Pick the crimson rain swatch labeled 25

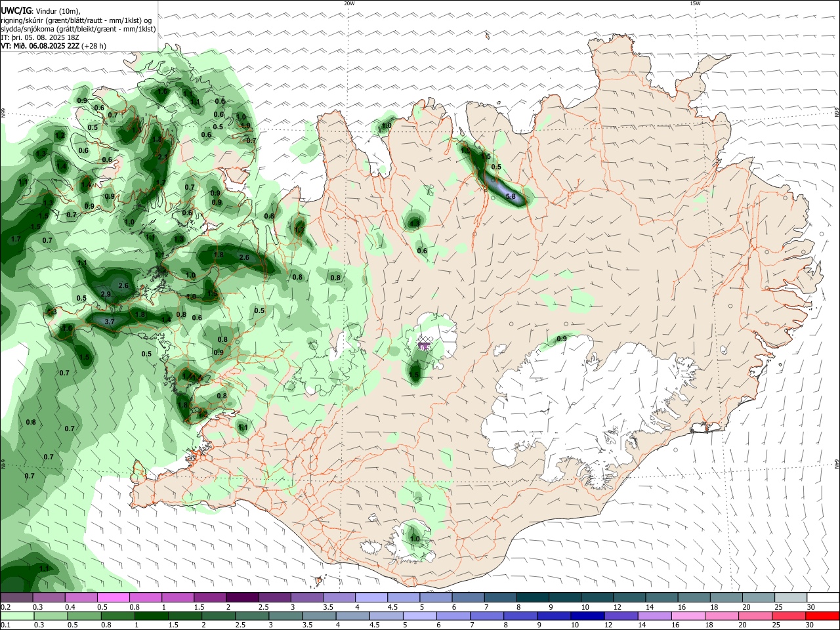tap(789, 616)
